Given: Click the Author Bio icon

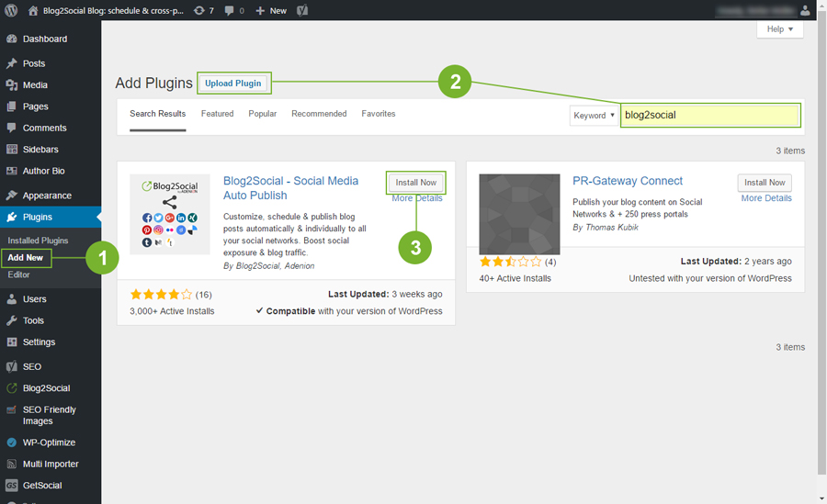Looking at the screenshot, I should [12, 171].
